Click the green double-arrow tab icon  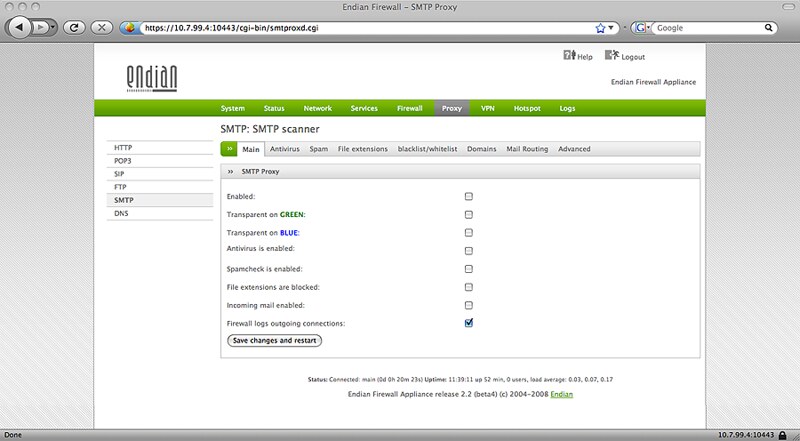click(229, 149)
